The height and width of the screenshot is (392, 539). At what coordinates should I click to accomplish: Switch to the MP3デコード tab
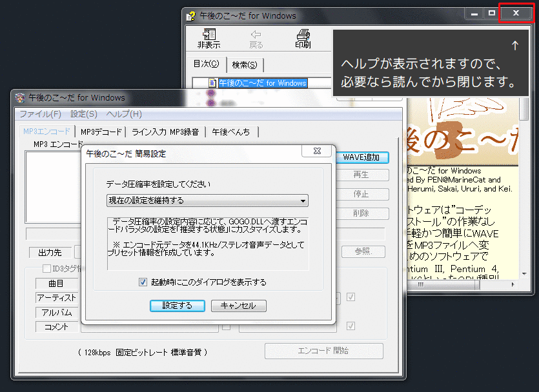point(101,132)
